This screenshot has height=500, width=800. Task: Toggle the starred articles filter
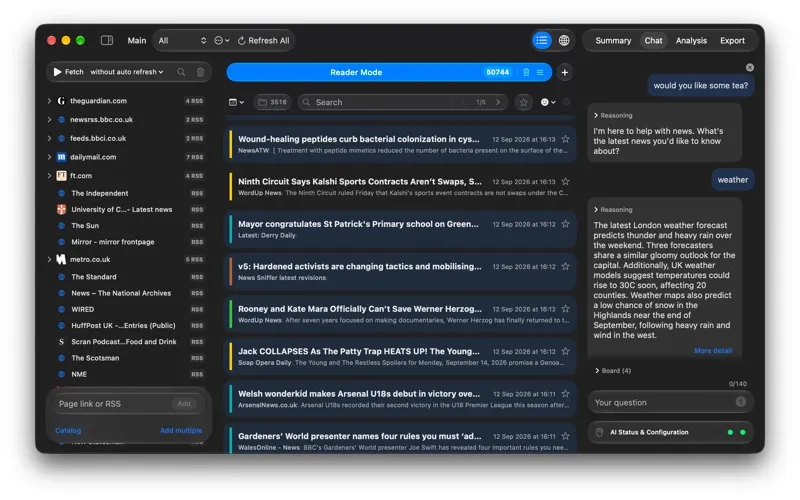523,103
